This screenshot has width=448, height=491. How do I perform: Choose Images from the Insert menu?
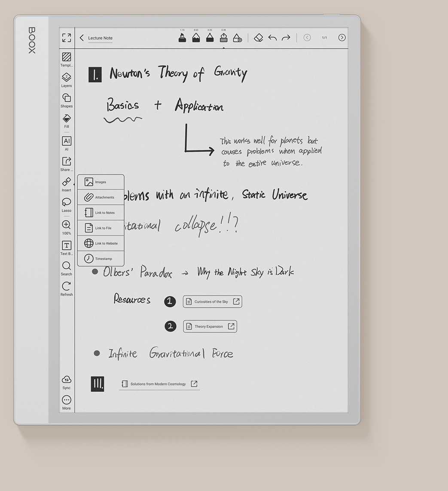coord(101,182)
